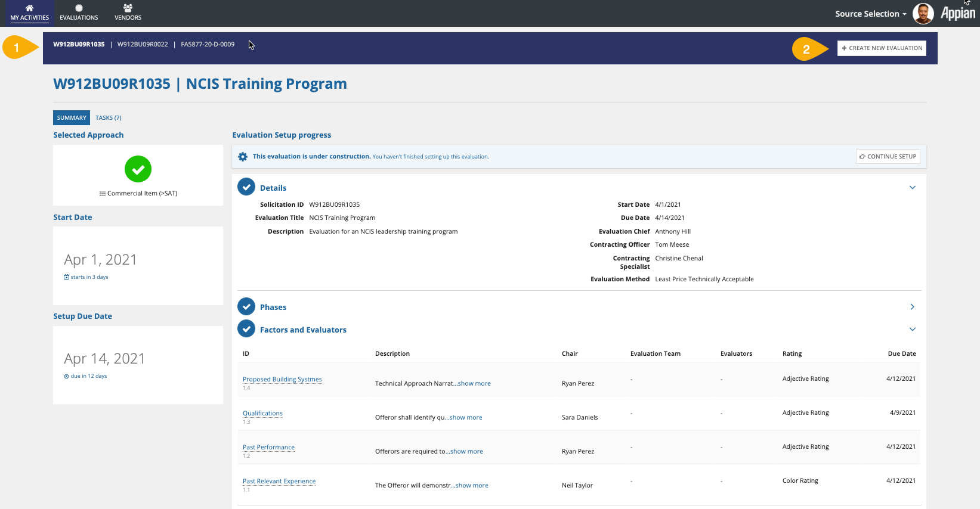Open Past Performance factor link
Image resolution: width=980 pixels, height=509 pixels.
268,447
